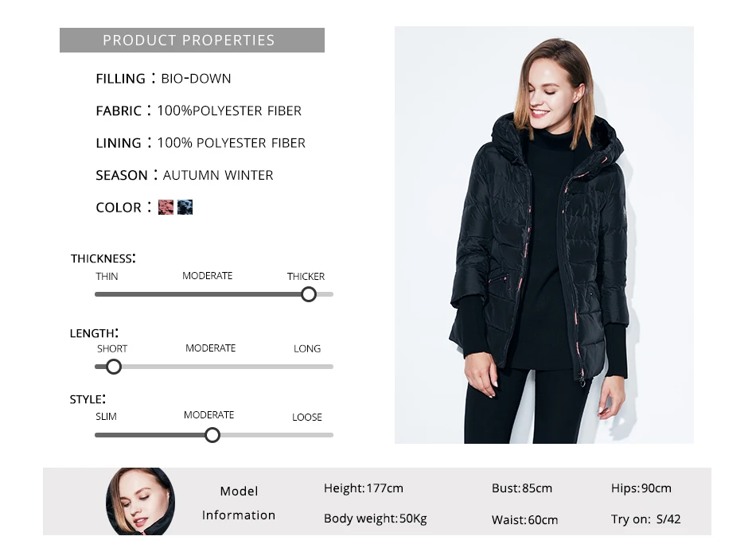This screenshot has width=756, height=544.
Task: Select the pink color swatch
Action: (166, 208)
